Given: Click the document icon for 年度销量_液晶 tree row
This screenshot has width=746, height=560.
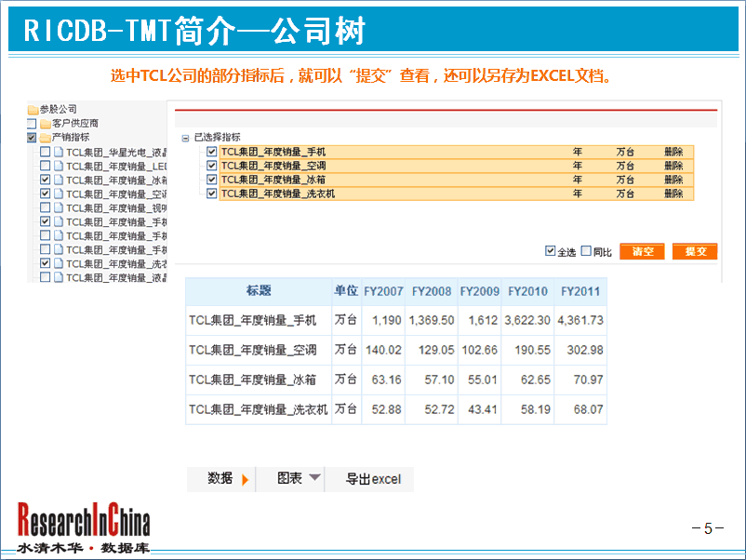Looking at the screenshot, I should click(59, 277).
